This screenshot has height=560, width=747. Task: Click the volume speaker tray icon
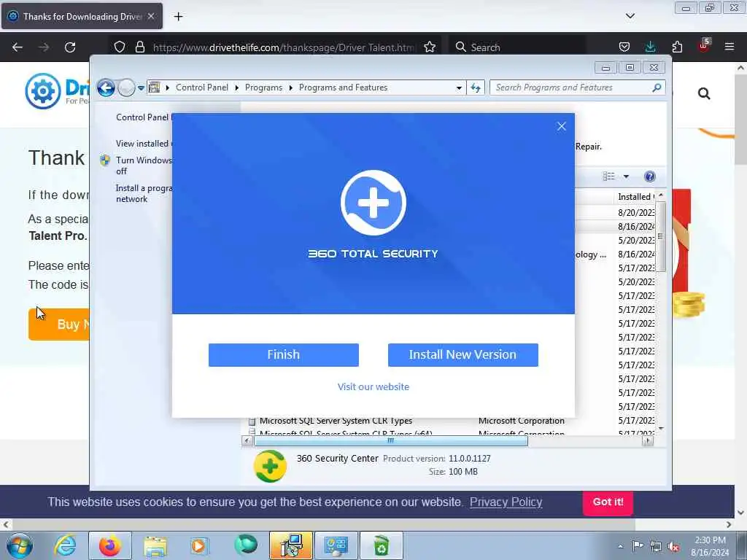click(673, 546)
